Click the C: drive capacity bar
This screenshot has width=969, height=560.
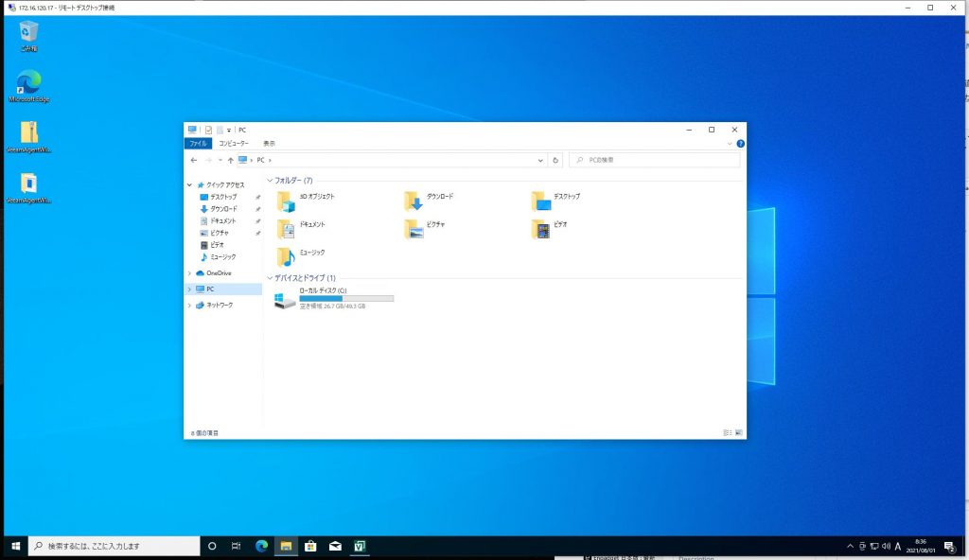pos(346,299)
